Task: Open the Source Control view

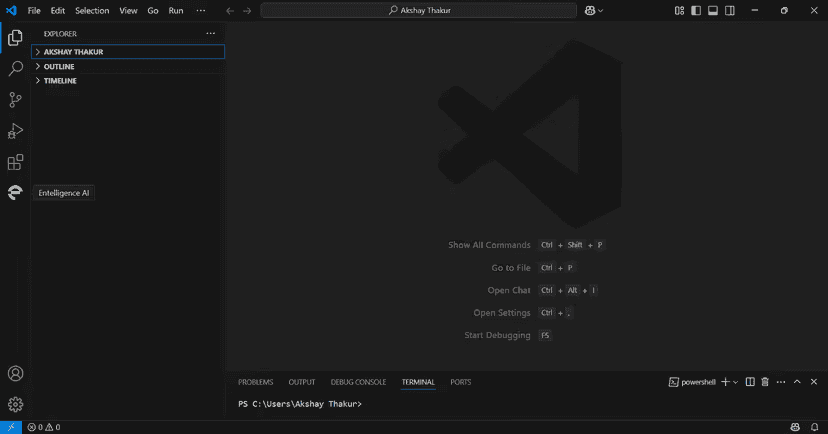Action: tap(15, 100)
